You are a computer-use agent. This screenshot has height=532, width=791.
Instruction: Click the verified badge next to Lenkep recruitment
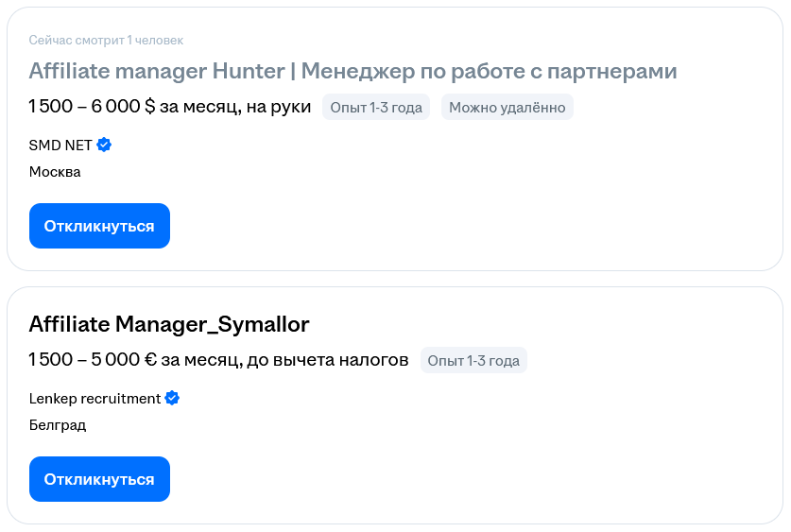(172, 398)
